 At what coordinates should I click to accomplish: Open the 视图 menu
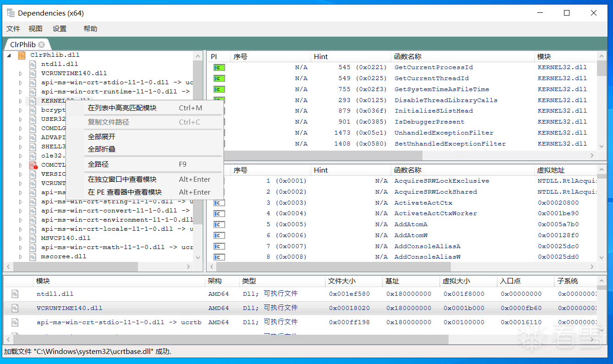35,29
